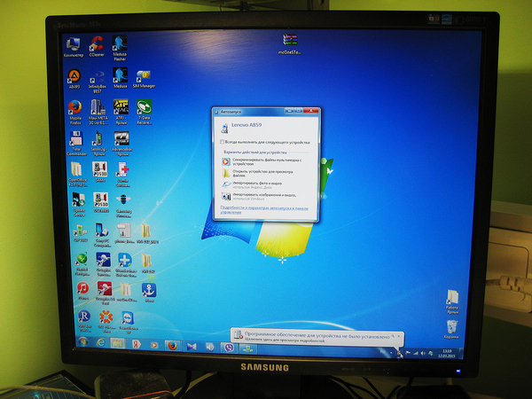Open the taskbar clock and date
The height and width of the screenshot is (399, 532).
[447, 354]
